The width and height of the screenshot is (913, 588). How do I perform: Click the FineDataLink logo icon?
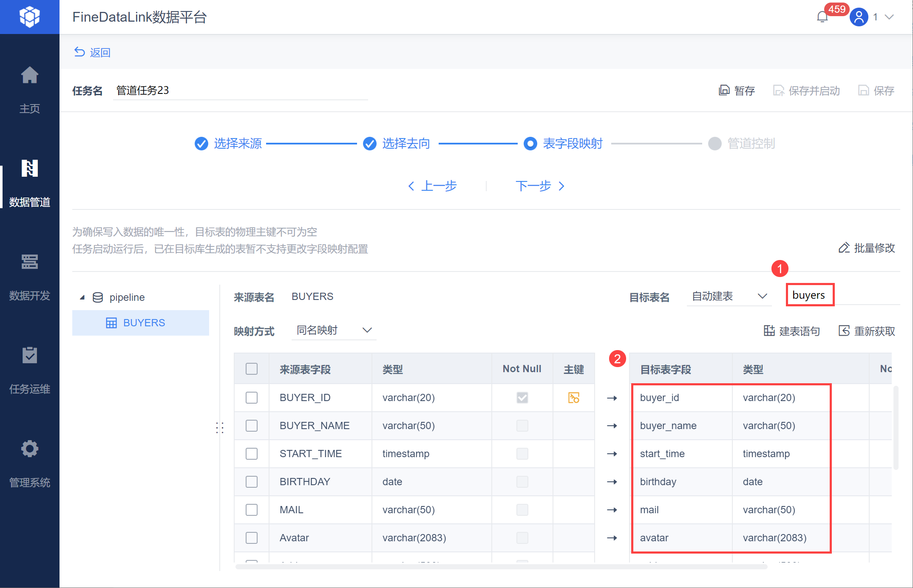coord(30,17)
